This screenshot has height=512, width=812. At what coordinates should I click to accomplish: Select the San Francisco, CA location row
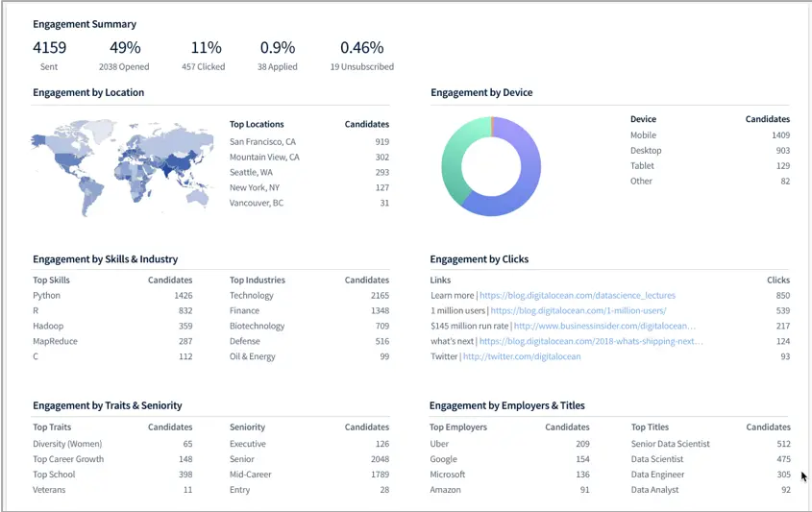point(309,141)
